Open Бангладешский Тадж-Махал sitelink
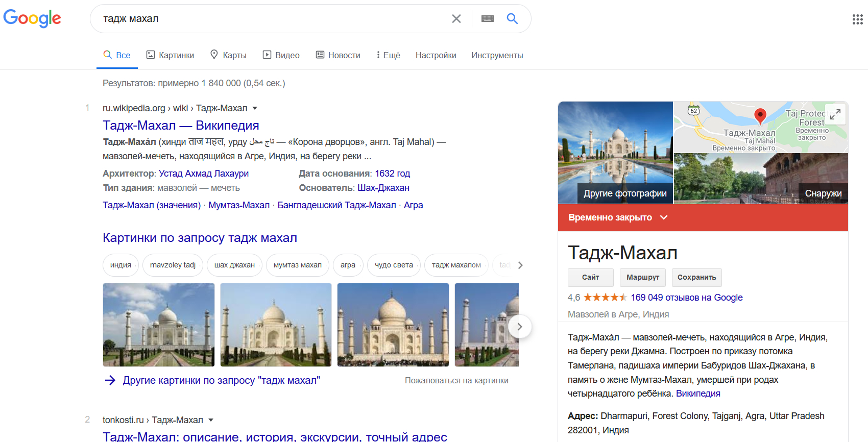 tap(337, 205)
